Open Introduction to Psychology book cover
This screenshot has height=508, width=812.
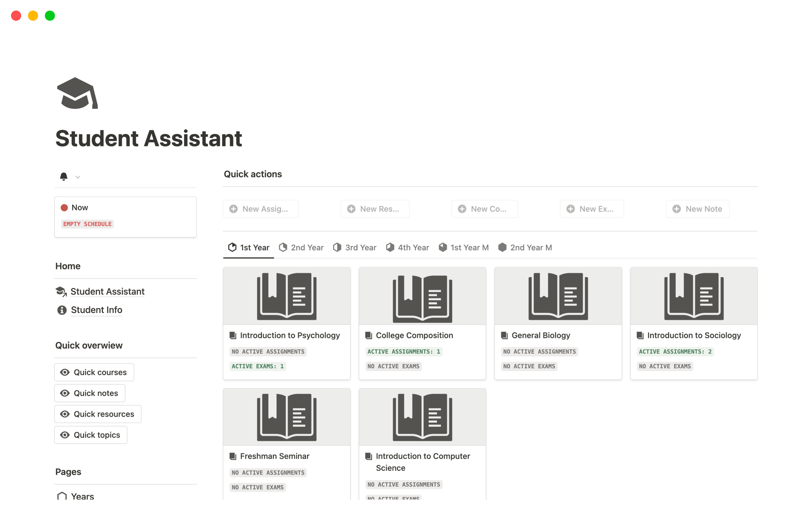tap(287, 296)
